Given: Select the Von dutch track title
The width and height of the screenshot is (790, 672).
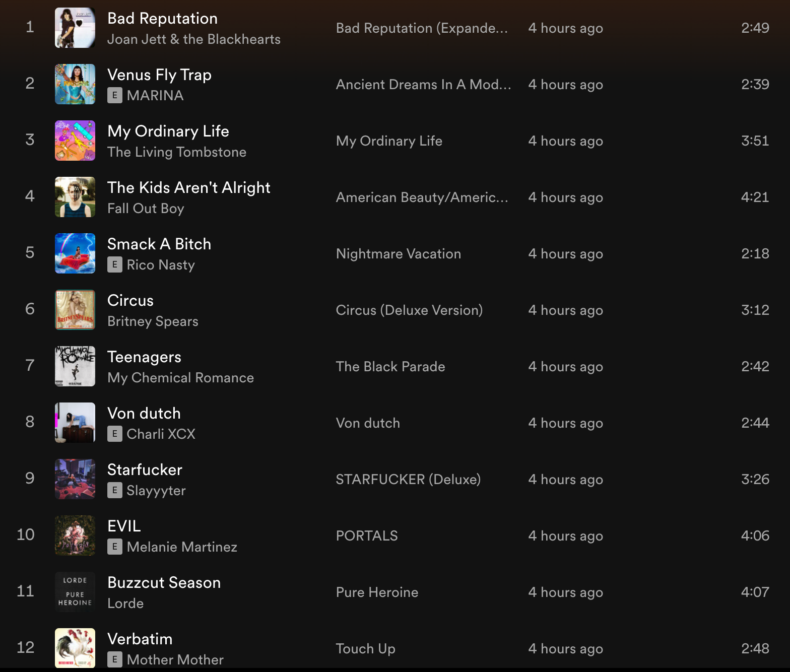Looking at the screenshot, I should [144, 413].
